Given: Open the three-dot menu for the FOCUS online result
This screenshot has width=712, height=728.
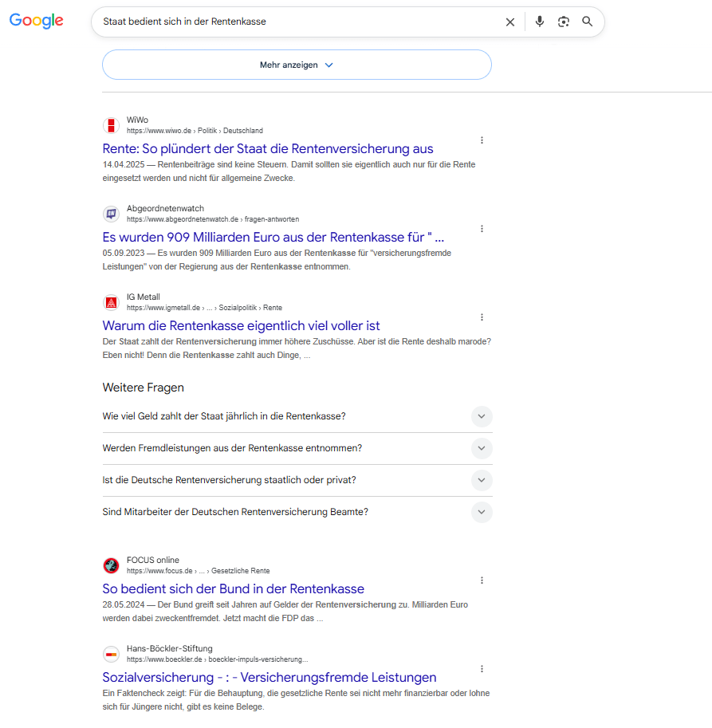Looking at the screenshot, I should (x=482, y=580).
